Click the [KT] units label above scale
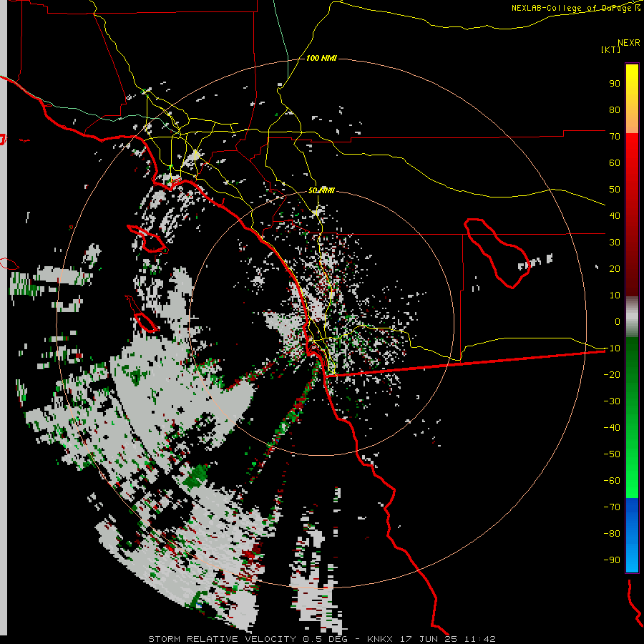Viewport: 644px width, 644px height. click(611, 49)
